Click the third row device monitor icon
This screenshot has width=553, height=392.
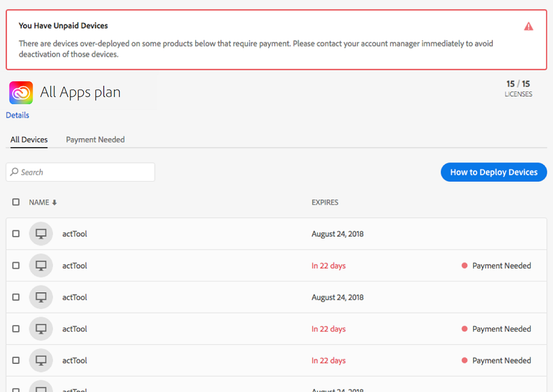click(41, 297)
